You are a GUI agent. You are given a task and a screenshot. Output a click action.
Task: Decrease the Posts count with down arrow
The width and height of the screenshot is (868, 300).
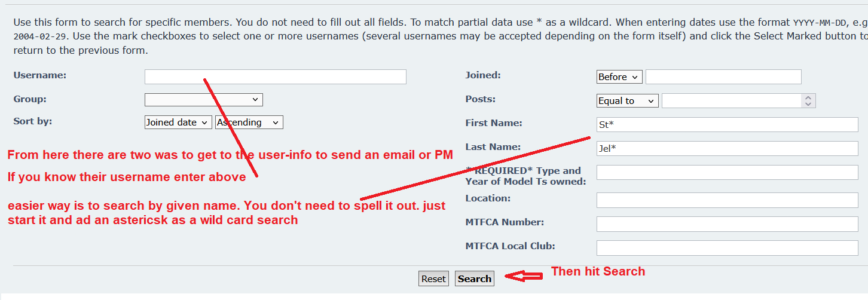tap(808, 105)
